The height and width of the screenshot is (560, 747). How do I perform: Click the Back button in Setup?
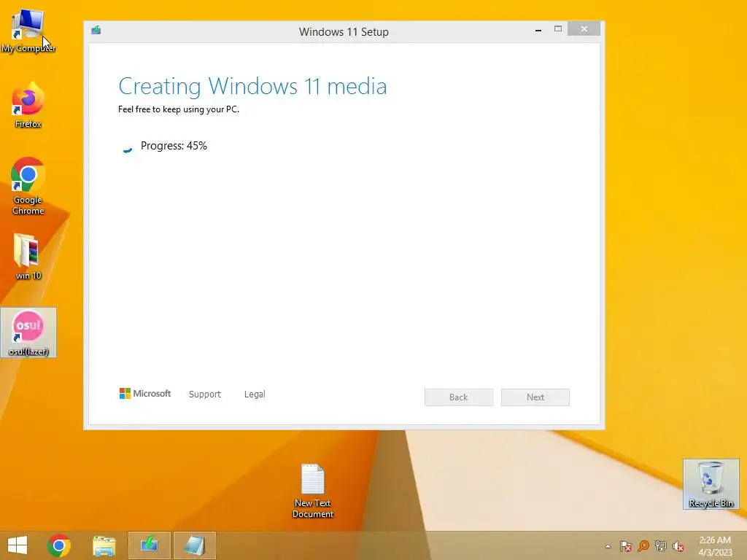(x=458, y=397)
